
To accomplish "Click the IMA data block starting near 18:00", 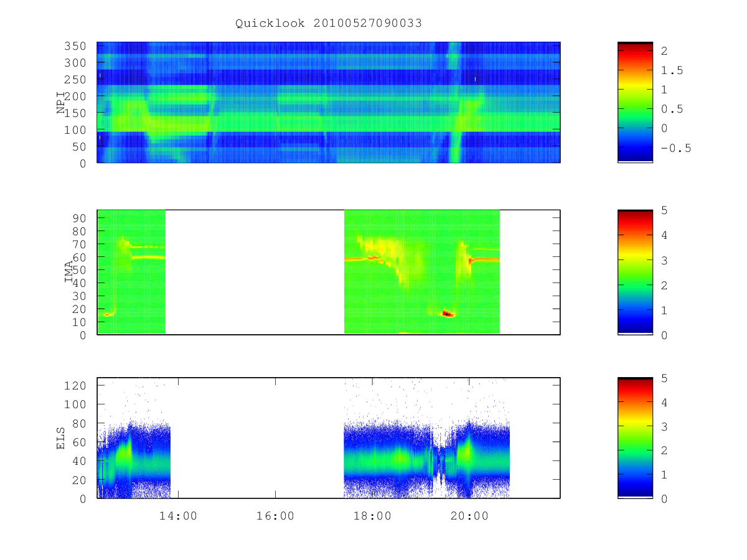I will pos(422,272).
